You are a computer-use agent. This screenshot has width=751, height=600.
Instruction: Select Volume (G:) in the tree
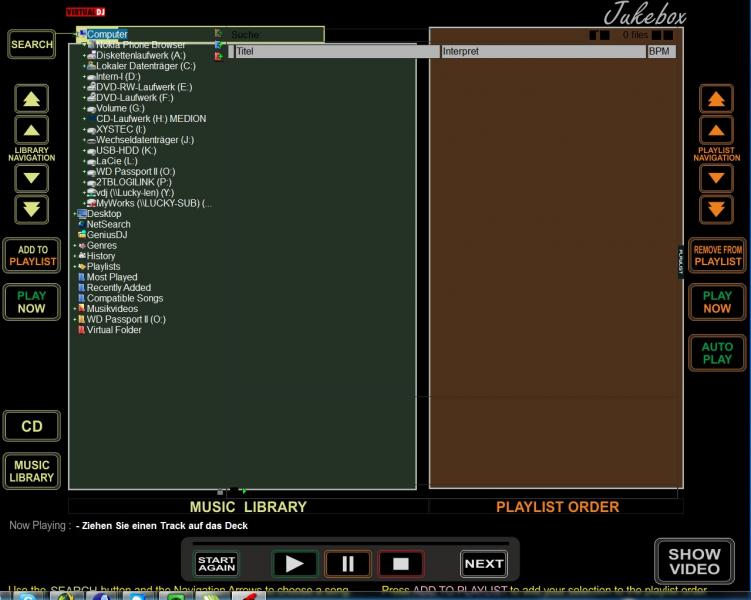120,108
